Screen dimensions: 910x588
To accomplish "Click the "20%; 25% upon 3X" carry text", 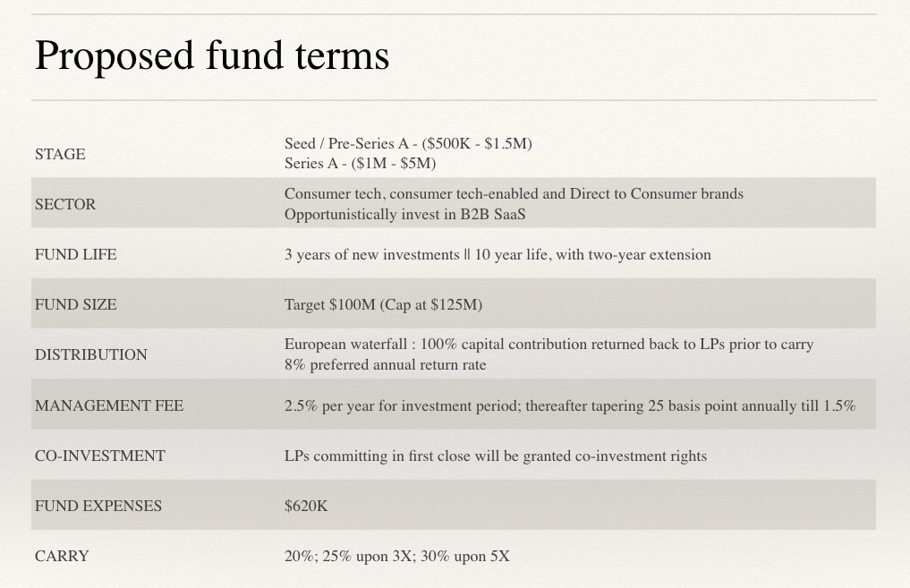I will point(396,556).
